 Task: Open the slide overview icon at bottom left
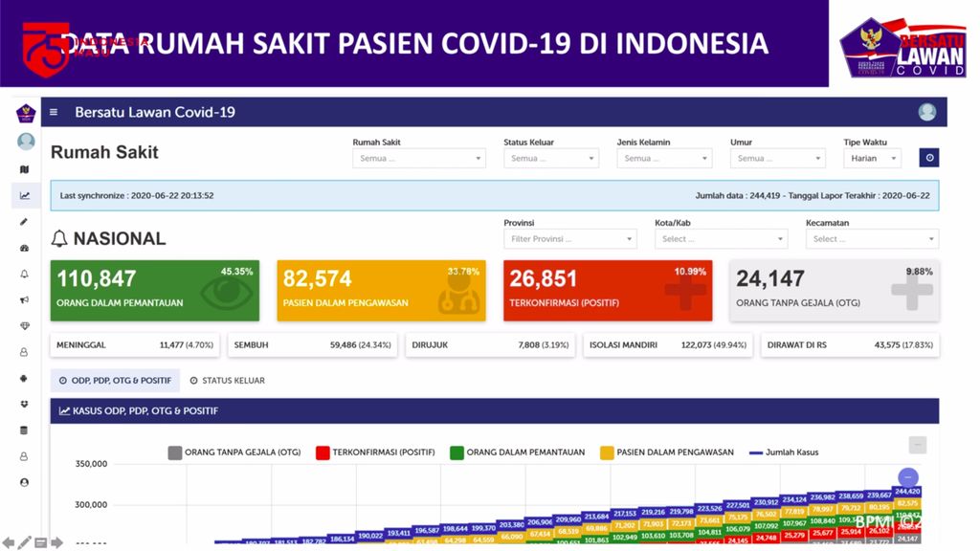40,543
